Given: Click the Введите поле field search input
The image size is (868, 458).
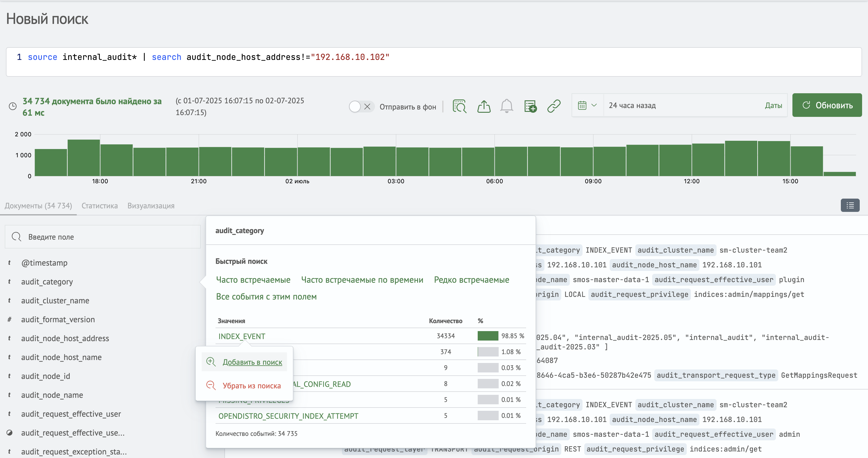Looking at the screenshot, I should pos(103,237).
